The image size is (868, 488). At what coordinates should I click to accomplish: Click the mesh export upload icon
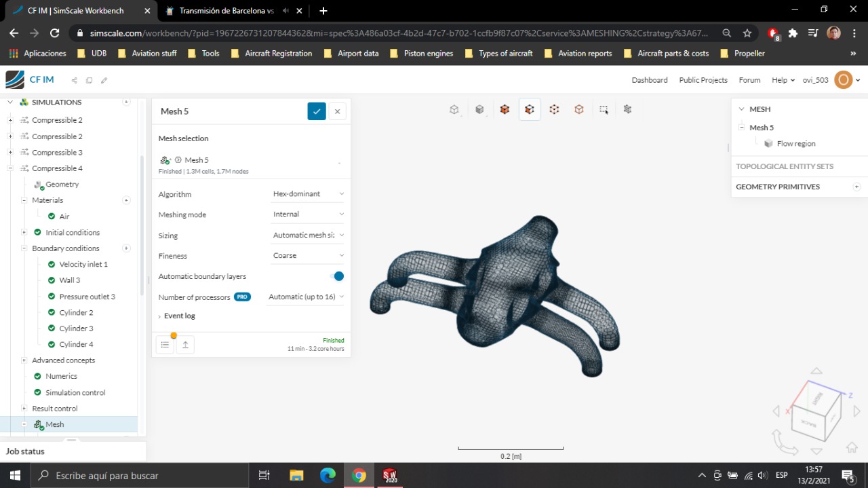click(185, 345)
